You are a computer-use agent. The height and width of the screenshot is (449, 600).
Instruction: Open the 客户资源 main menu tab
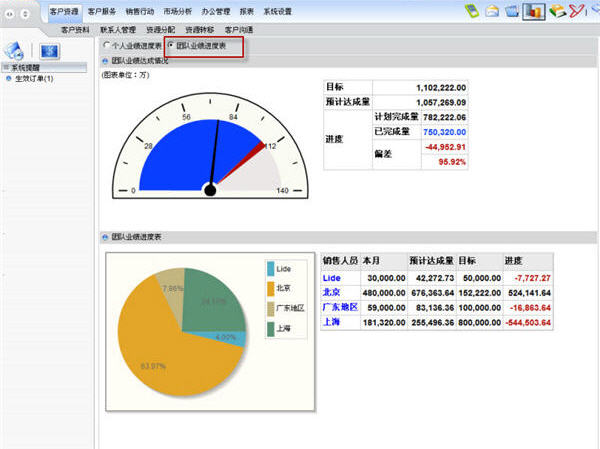[x=64, y=11]
